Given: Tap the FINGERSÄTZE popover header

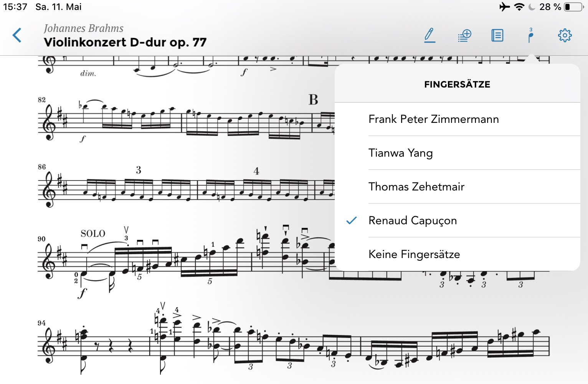Looking at the screenshot, I should coord(457,84).
